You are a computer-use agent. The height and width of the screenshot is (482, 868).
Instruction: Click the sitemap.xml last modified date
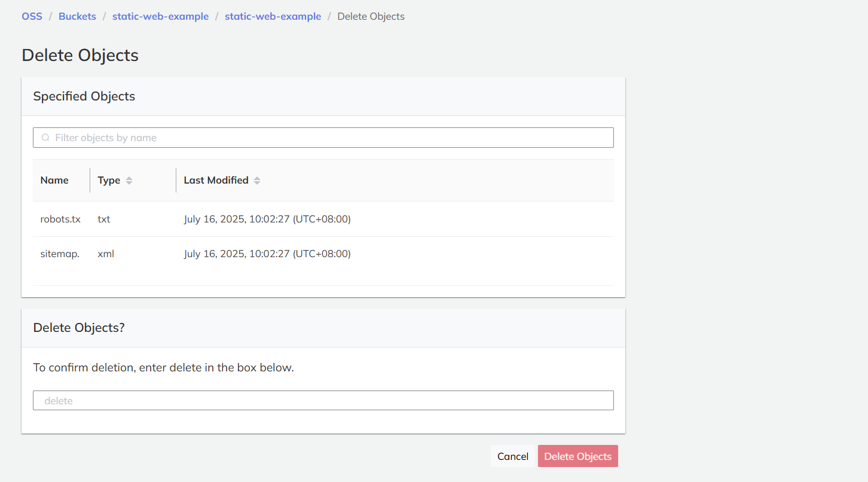point(267,254)
